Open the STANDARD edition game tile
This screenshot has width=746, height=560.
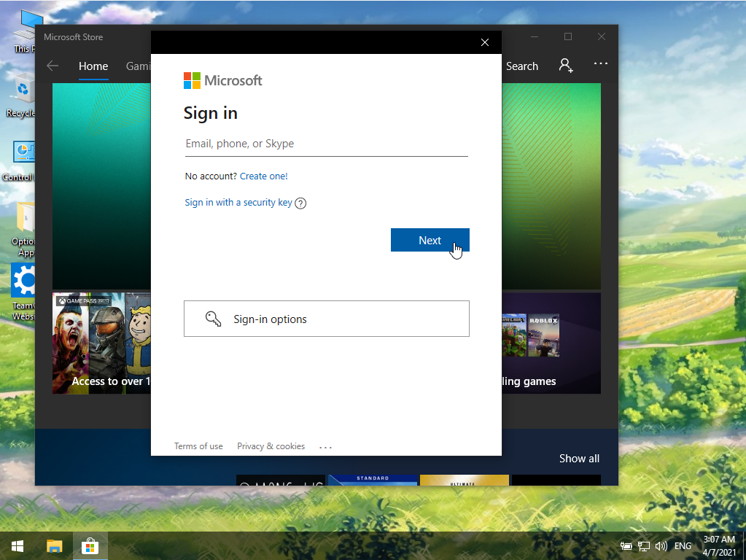point(373,480)
